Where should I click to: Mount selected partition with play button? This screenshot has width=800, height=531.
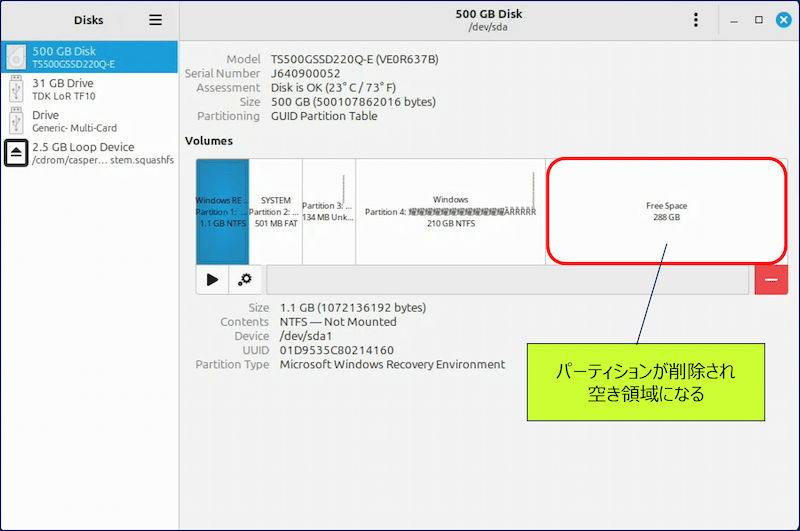click(x=212, y=280)
